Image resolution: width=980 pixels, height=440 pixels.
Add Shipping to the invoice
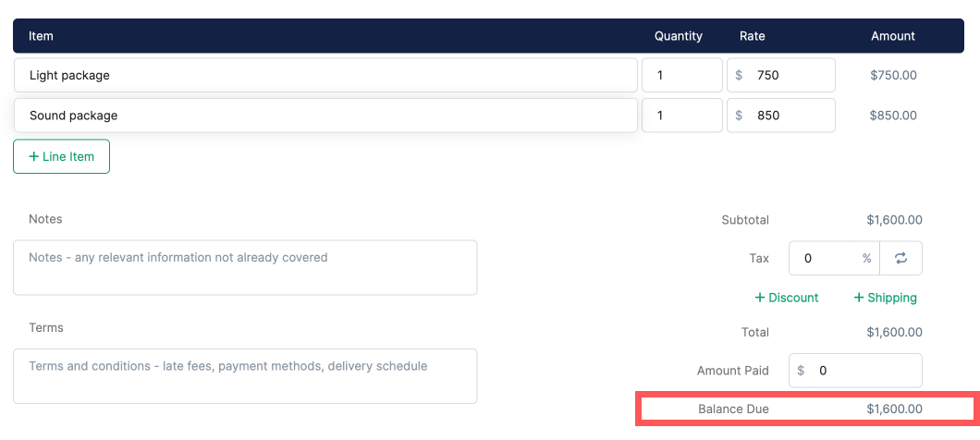(886, 298)
